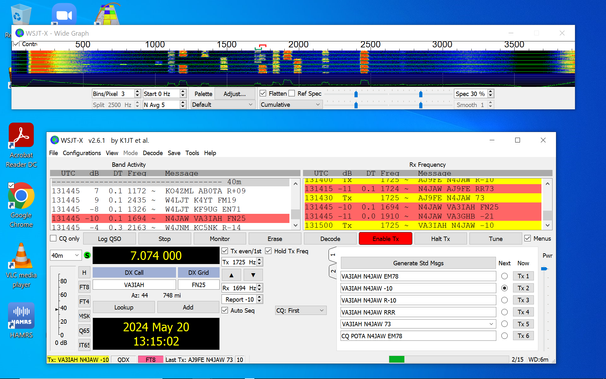Click the WSJT-X main window title icon
This screenshot has width=606, height=379.
click(x=54, y=140)
